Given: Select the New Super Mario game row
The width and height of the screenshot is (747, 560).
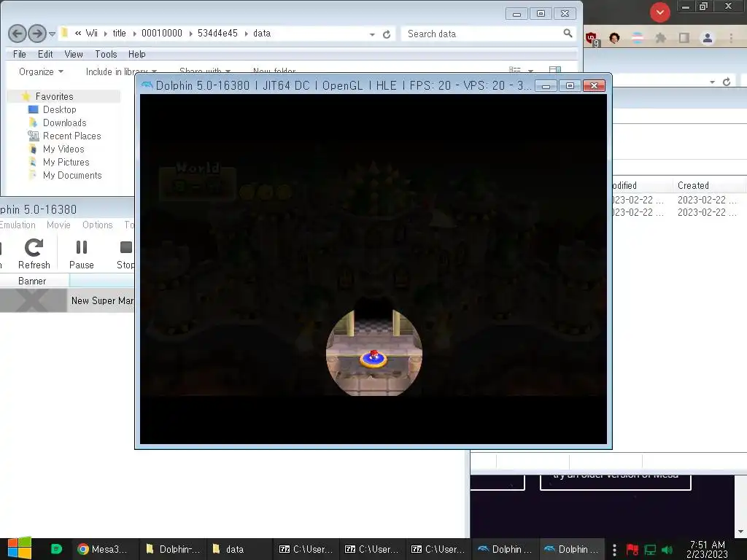Looking at the screenshot, I should (x=67, y=300).
